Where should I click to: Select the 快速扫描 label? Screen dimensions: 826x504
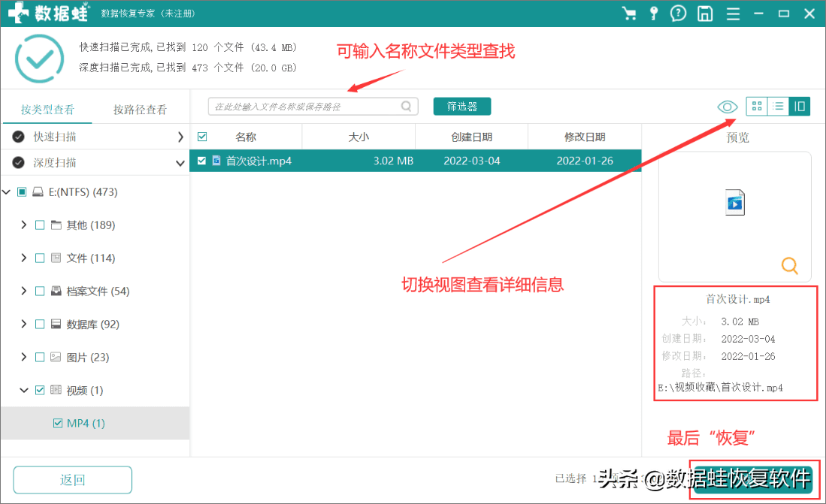coord(55,137)
